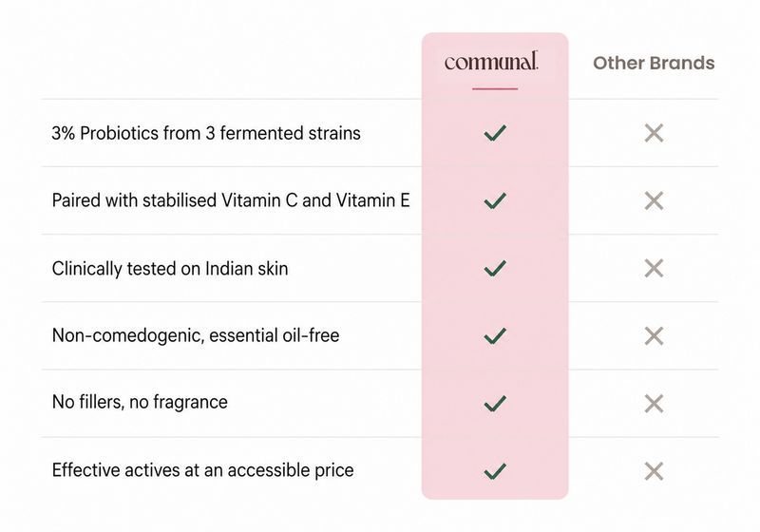Click the X mark for Vitamin C row

[654, 200]
